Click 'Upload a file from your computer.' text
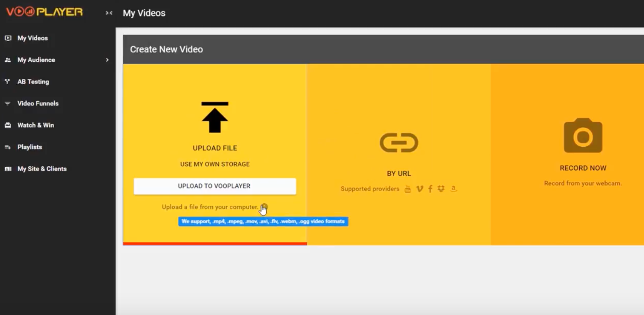644x315 pixels. coord(210,207)
